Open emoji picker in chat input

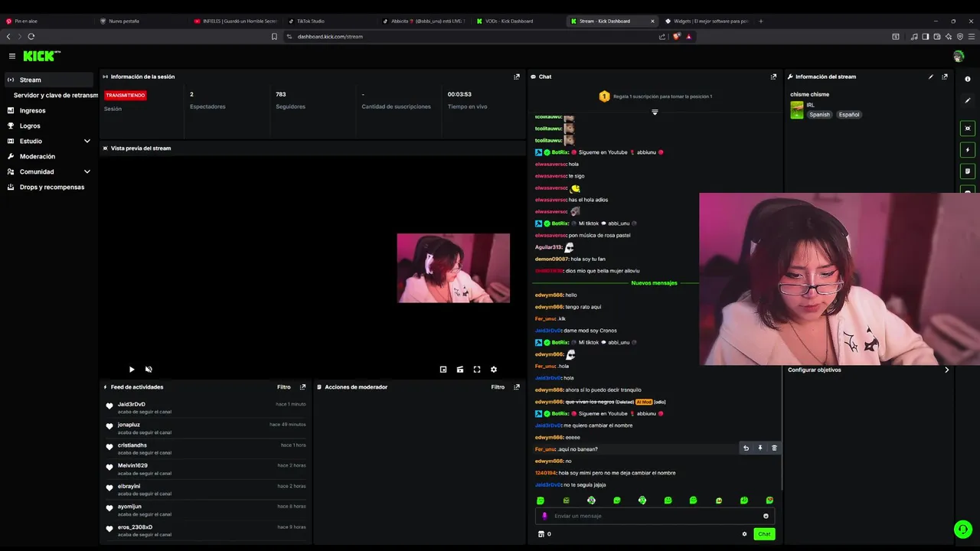(766, 516)
